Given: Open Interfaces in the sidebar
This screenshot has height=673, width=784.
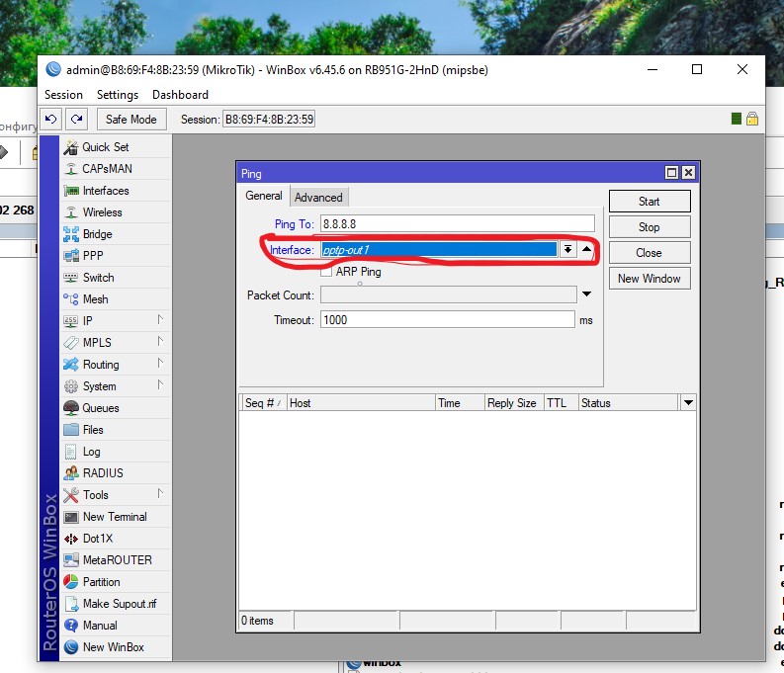Looking at the screenshot, I should [116, 191].
